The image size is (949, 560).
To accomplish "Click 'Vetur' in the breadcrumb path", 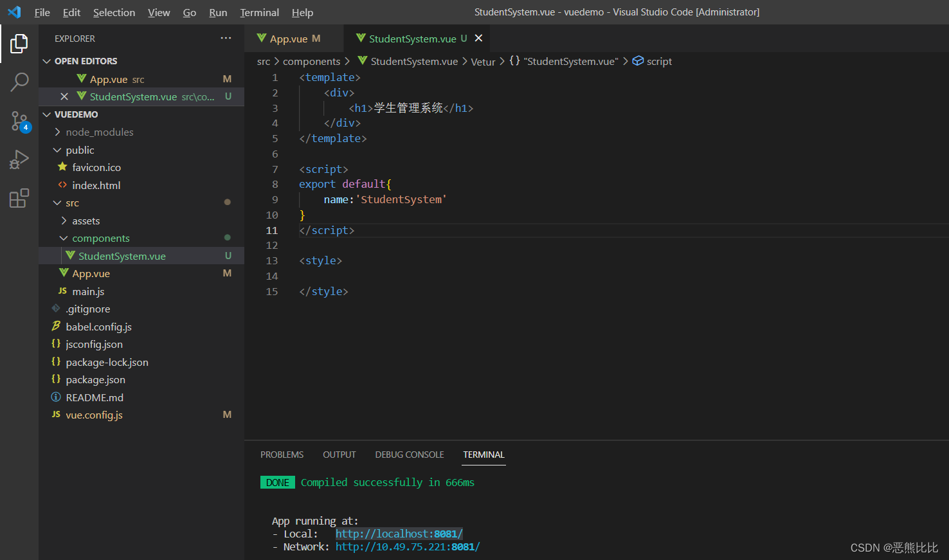I will (483, 62).
